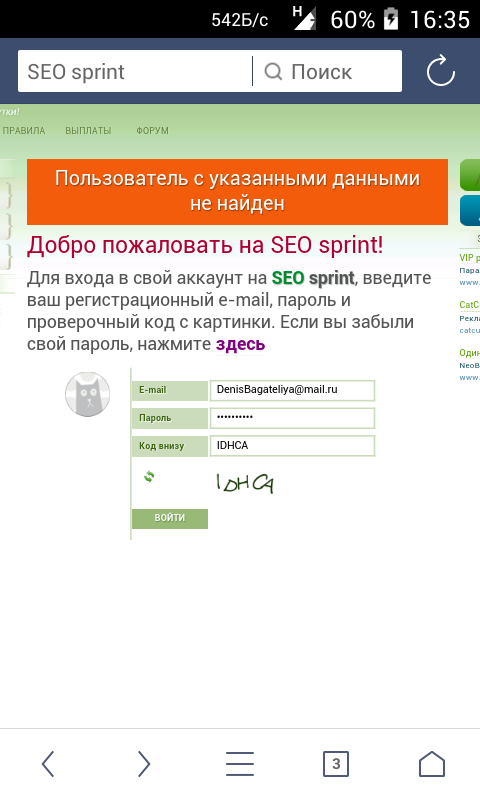The width and height of the screenshot is (480, 800).
Task: Click the gray cat avatar image
Action: (88, 394)
